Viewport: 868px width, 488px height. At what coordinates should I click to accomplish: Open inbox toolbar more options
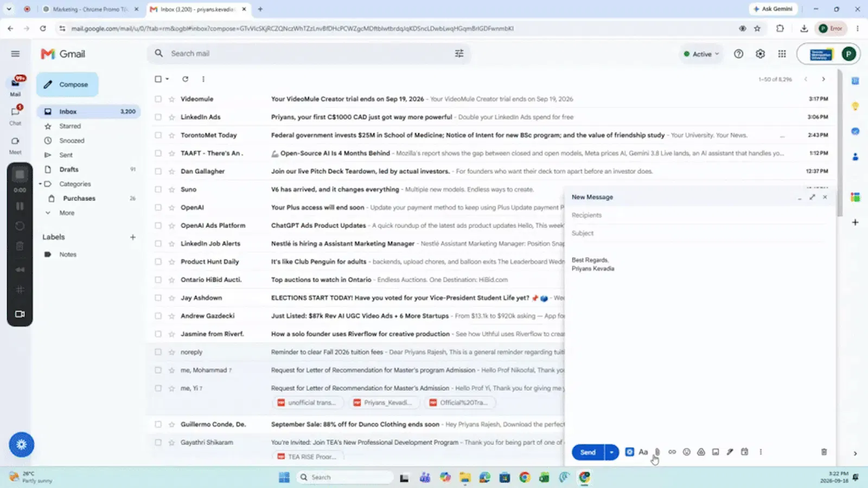pos(203,79)
